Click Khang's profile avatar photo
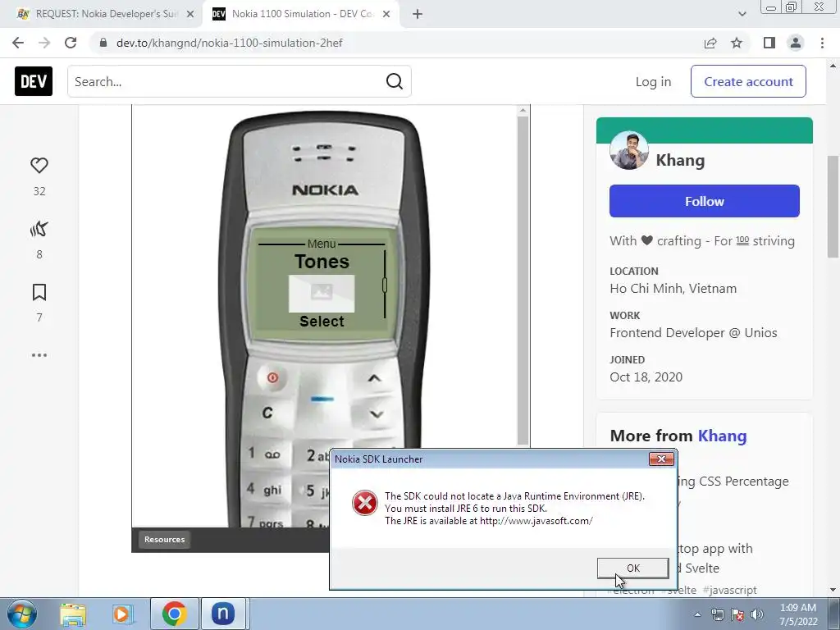The width and height of the screenshot is (840, 630). [629, 151]
